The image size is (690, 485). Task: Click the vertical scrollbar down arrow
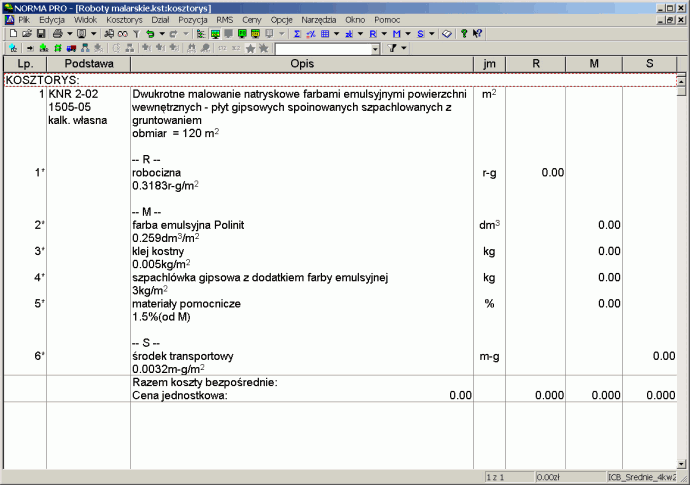pyautogui.click(x=682, y=462)
